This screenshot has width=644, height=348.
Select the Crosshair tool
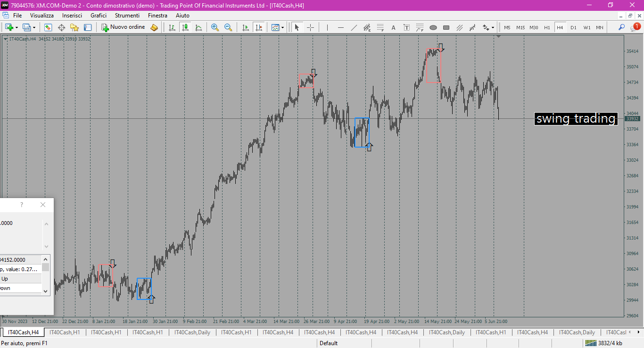click(310, 27)
